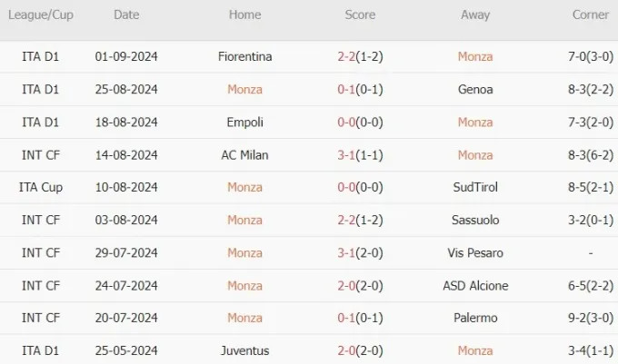Click the 2-0(2-0) Juventus match score
The width and height of the screenshot is (618, 364).
click(x=360, y=350)
